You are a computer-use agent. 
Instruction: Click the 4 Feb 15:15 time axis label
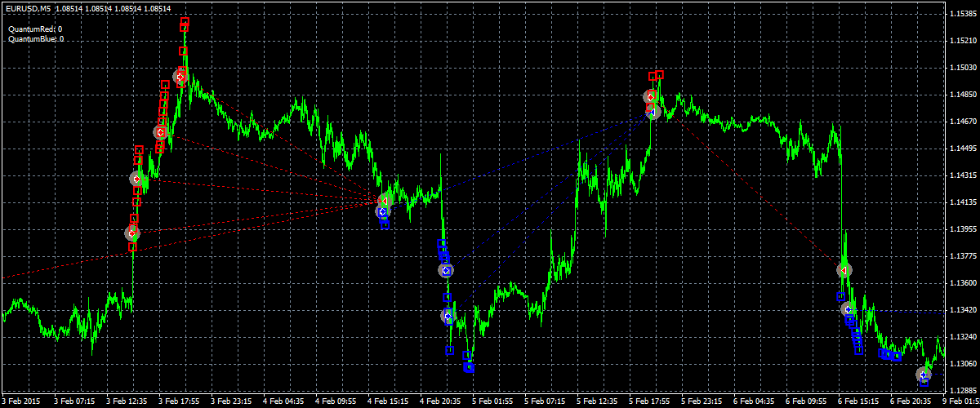(388, 401)
